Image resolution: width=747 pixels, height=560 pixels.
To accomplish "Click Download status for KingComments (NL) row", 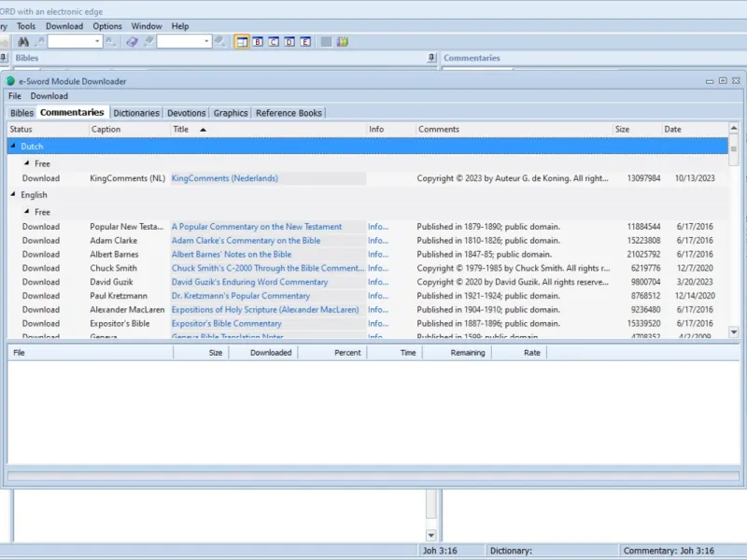I will [x=41, y=178].
